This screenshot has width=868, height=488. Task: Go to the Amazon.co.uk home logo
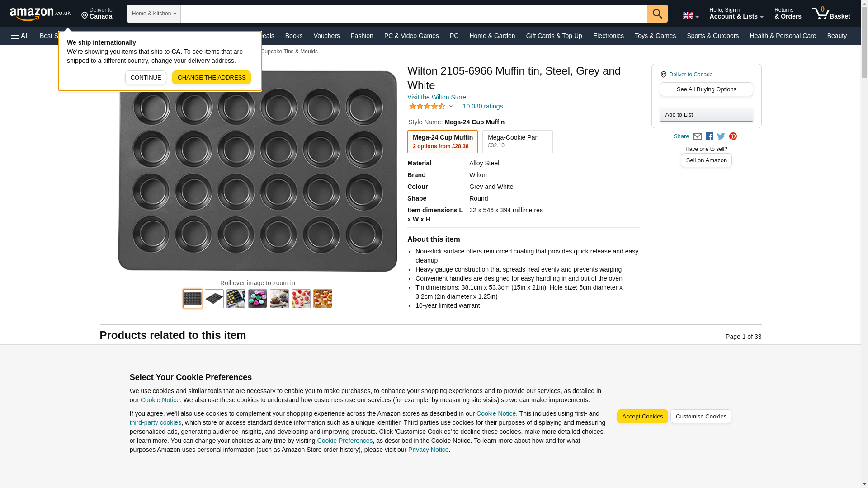pos(40,14)
